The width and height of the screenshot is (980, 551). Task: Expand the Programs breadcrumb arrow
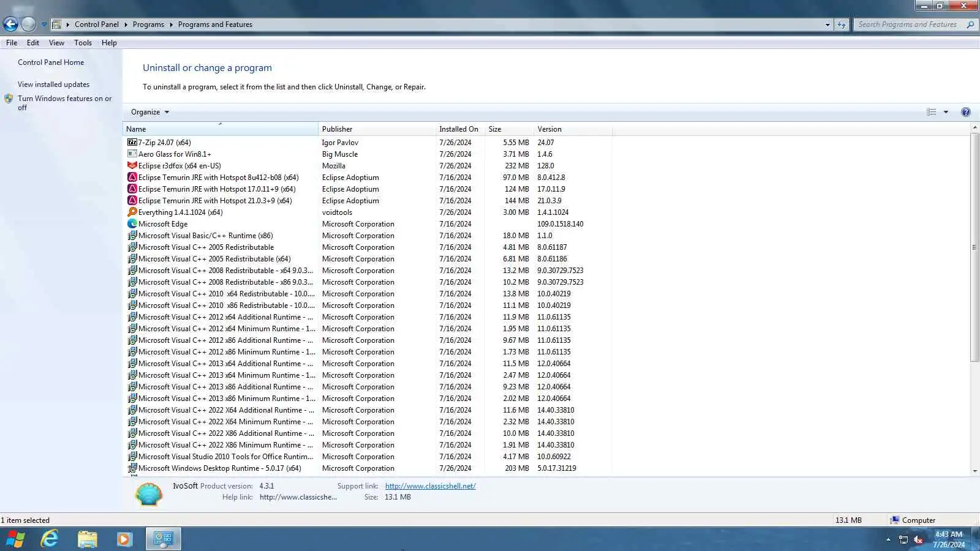[x=171, y=24]
